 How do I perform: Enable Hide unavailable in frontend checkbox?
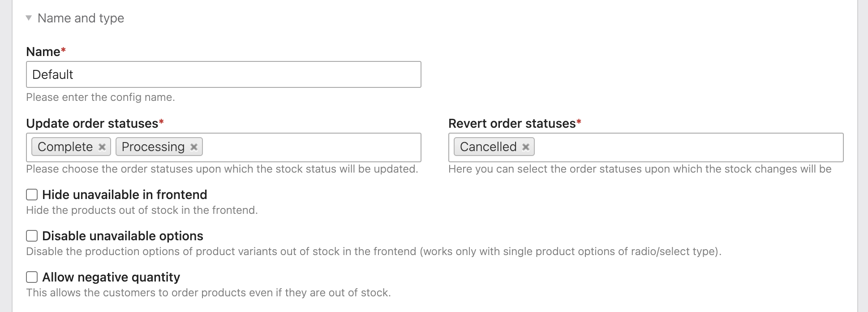tap(32, 195)
